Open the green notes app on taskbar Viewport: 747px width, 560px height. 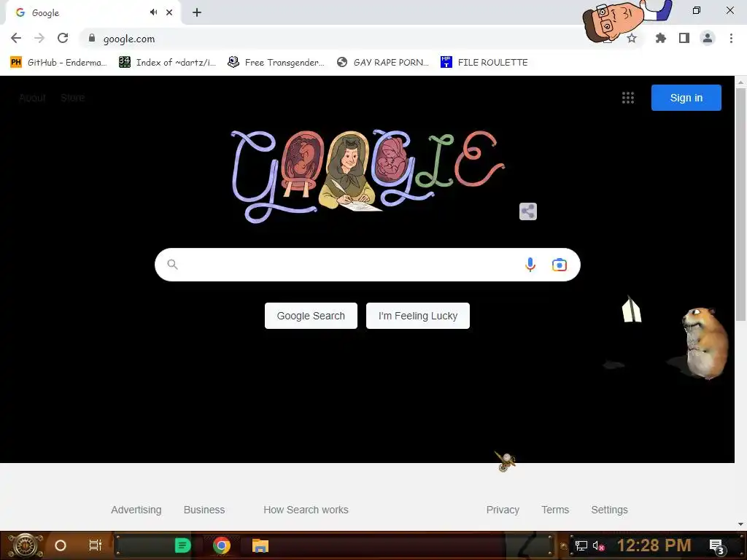pos(182,545)
